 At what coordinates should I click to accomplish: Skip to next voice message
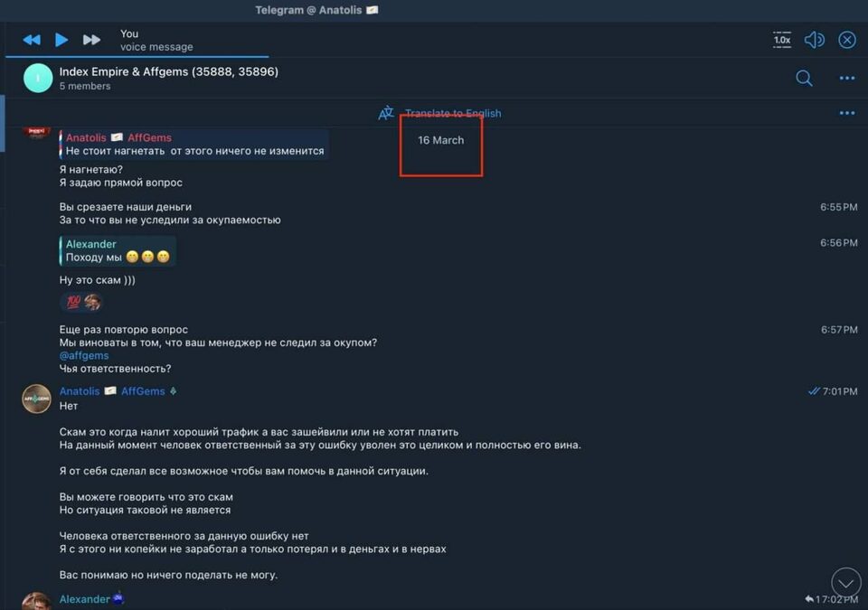click(91, 40)
